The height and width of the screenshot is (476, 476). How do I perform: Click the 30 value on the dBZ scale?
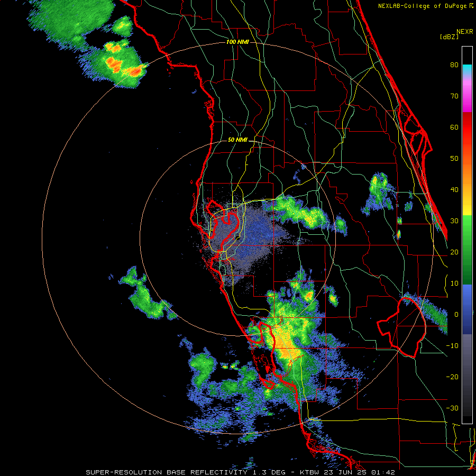pos(454,221)
